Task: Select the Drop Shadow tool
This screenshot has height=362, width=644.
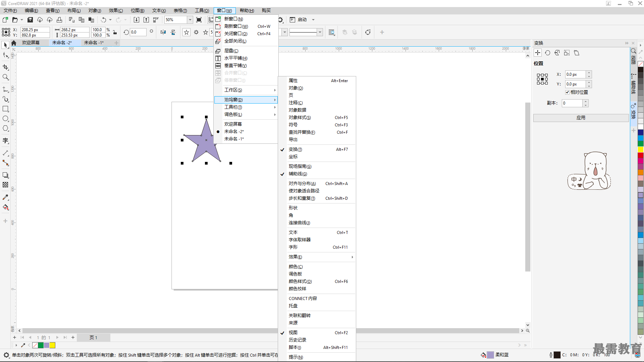Action: 5,175
